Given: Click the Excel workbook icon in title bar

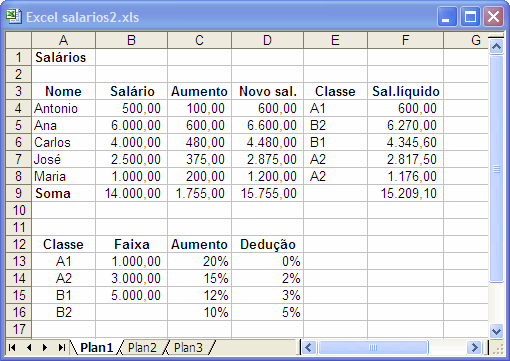Looking at the screenshot, I should [14, 17].
